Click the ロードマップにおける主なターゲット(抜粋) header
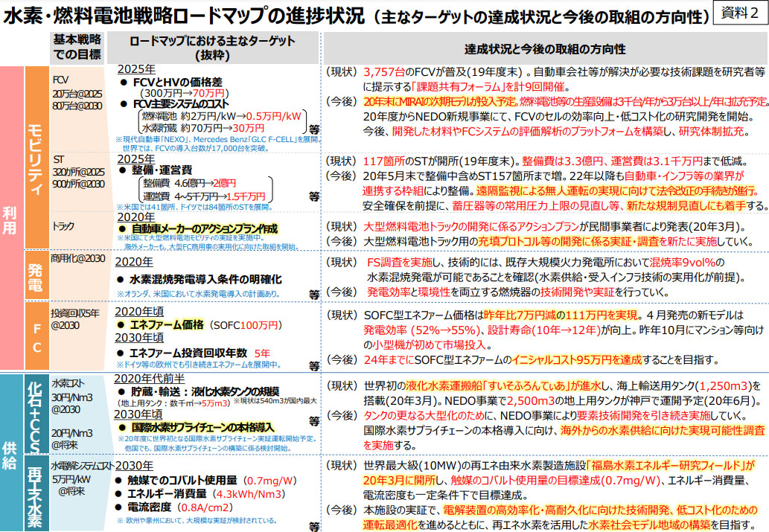 [x=212, y=48]
